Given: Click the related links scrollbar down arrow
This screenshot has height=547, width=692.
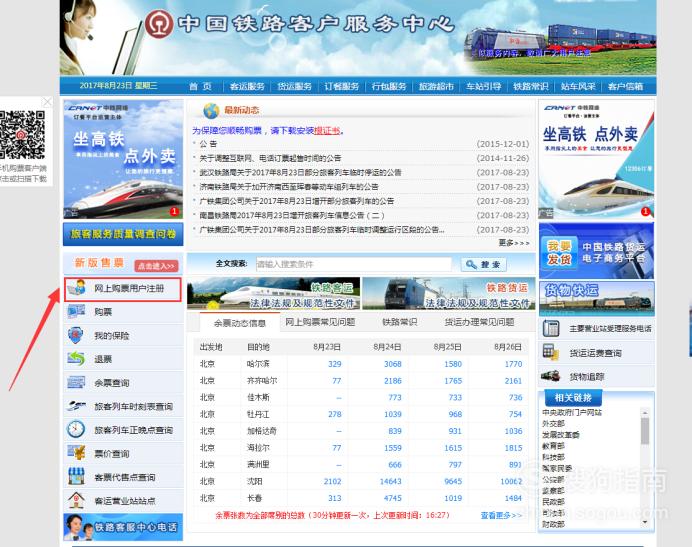Looking at the screenshot, I should (x=645, y=523).
